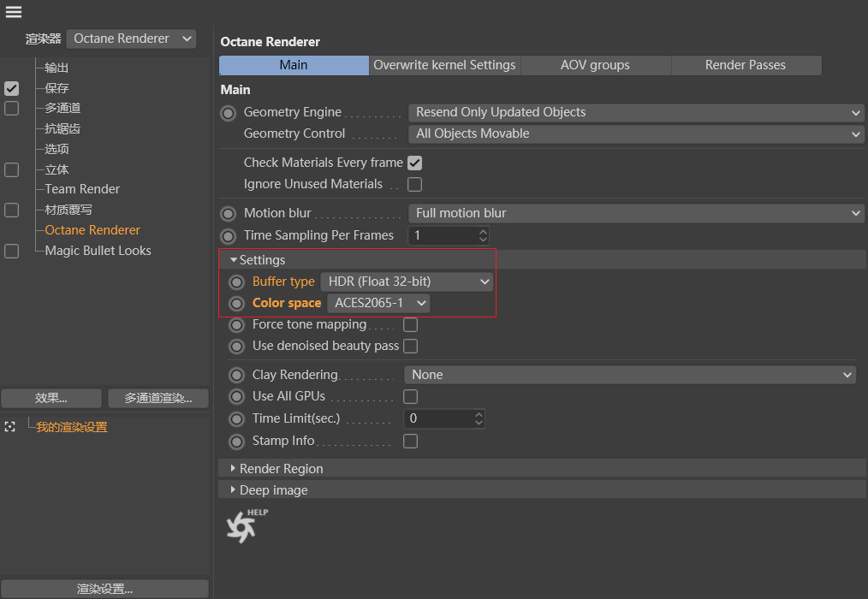
Task: Click the Use All GPUs keyframe circle
Action: (237, 397)
